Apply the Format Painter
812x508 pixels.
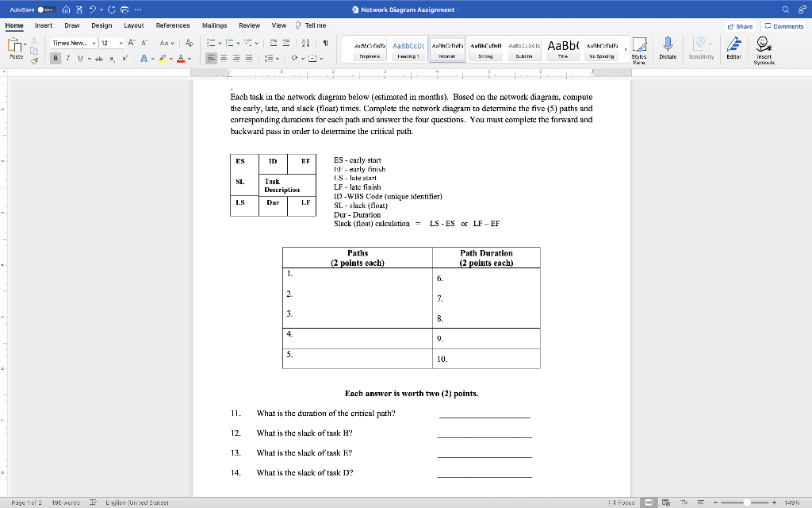[x=33, y=60]
